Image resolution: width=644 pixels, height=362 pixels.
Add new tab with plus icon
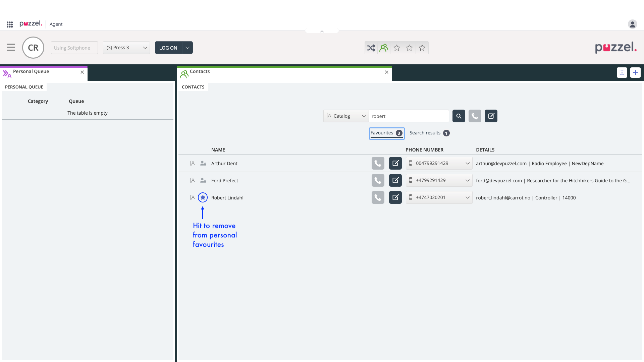[x=635, y=72]
